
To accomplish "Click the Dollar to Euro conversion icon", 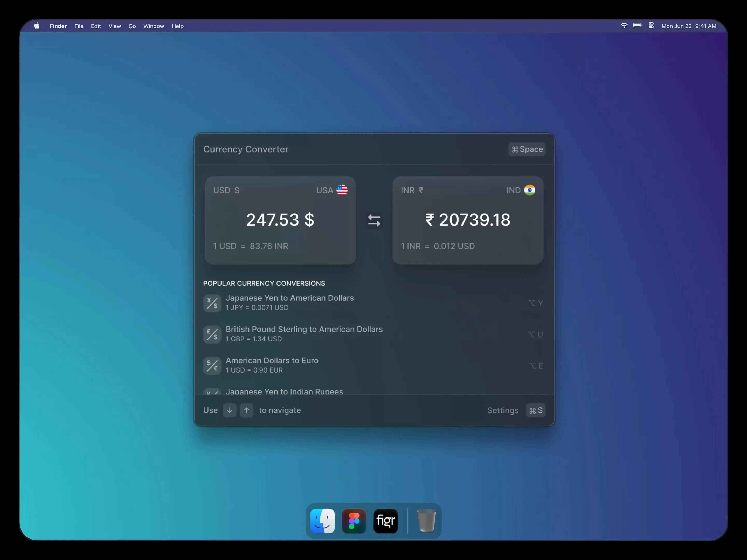I will (212, 366).
